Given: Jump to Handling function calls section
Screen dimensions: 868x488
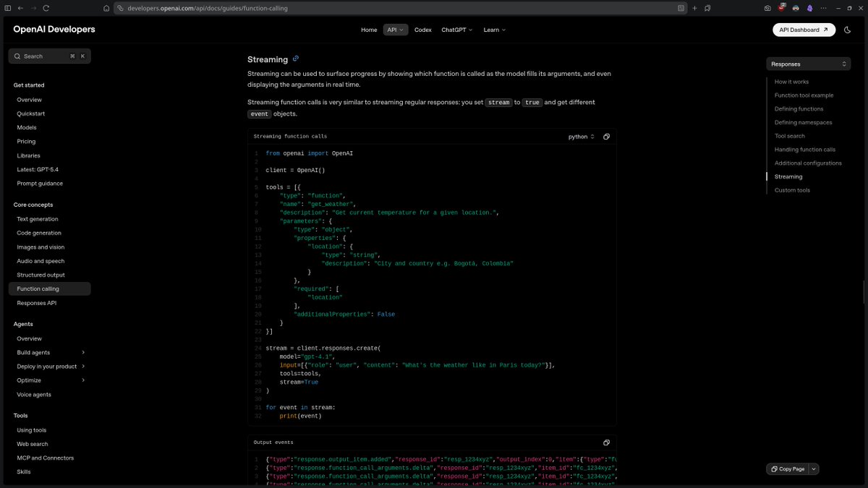Looking at the screenshot, I should coord(805,150).
